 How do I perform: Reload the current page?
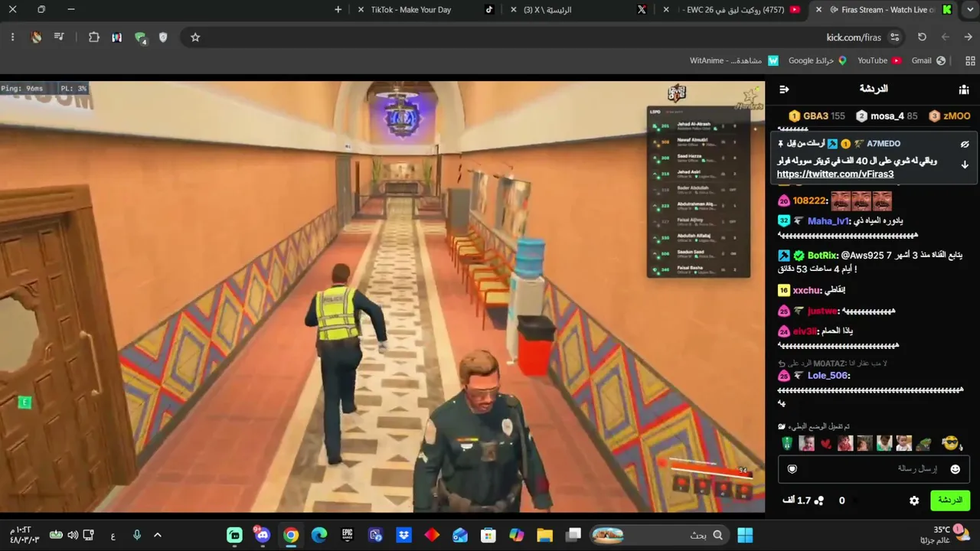[922, 37]
